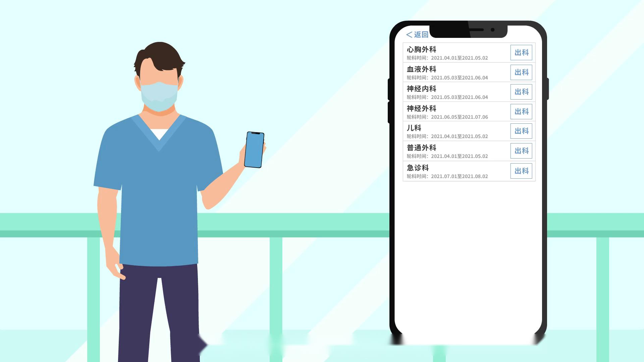Click 出科 icon for 普通外科
This screenshot has width=644, height=362.
(521, 151)
